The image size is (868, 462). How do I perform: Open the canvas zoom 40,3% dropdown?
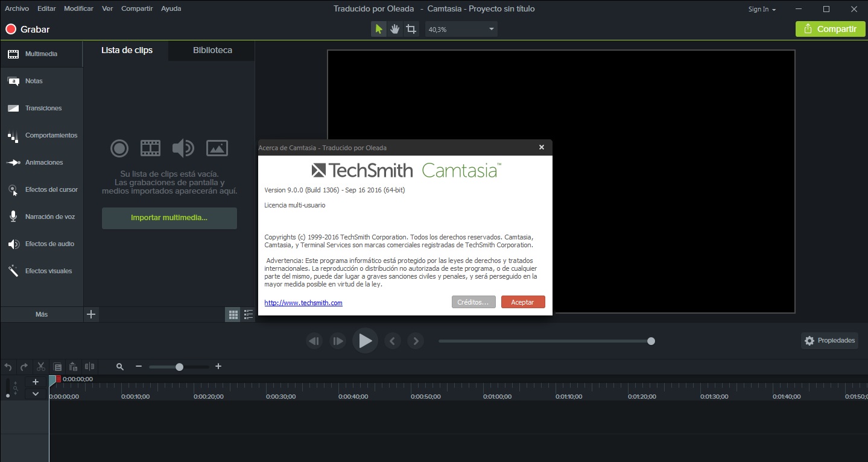(x=461, y=29)
